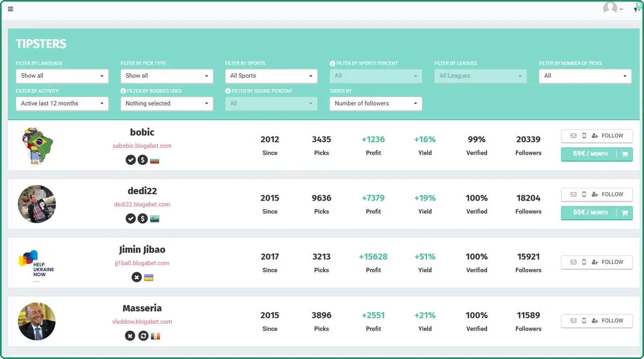Expand the chevron next to user avatar

[x=621, y=9]
